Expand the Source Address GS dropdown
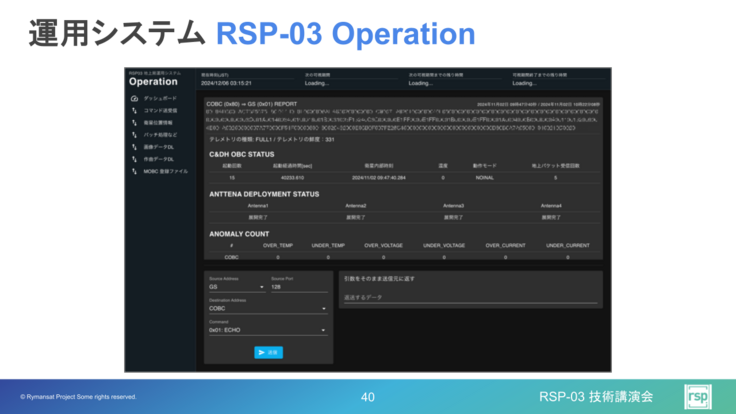 point(236,288)
